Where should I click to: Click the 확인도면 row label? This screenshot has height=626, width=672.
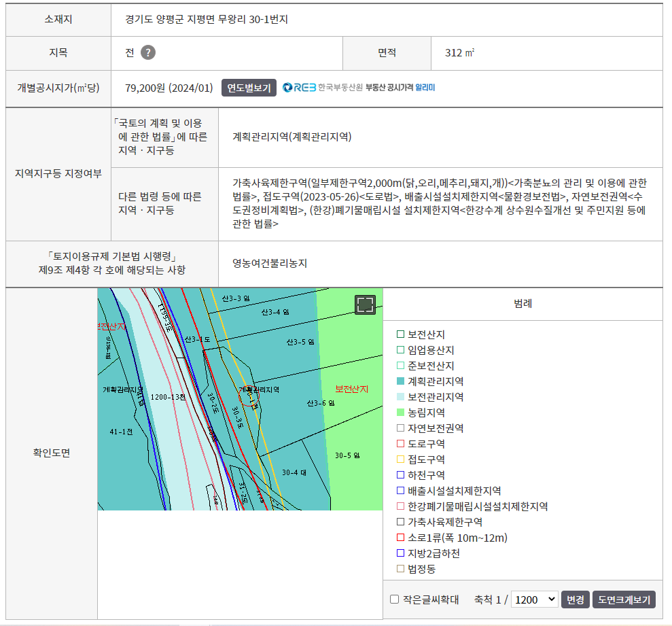click(52, 453)
